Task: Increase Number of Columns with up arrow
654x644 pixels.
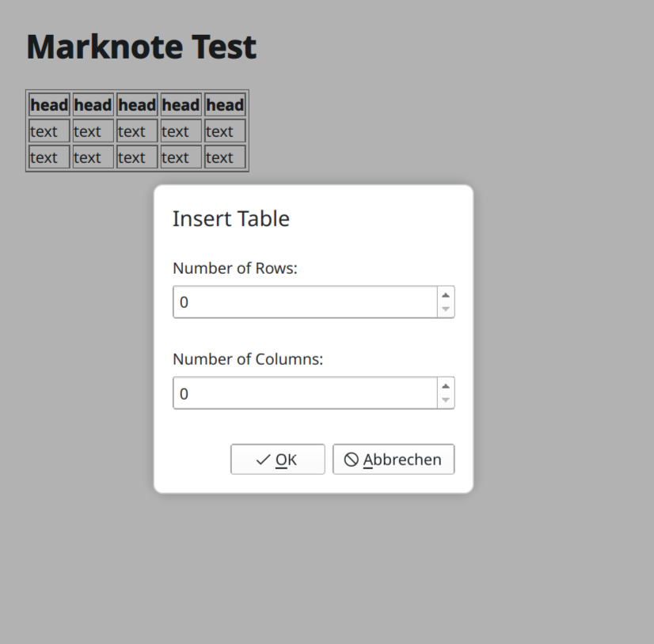Action: [446, 386]
